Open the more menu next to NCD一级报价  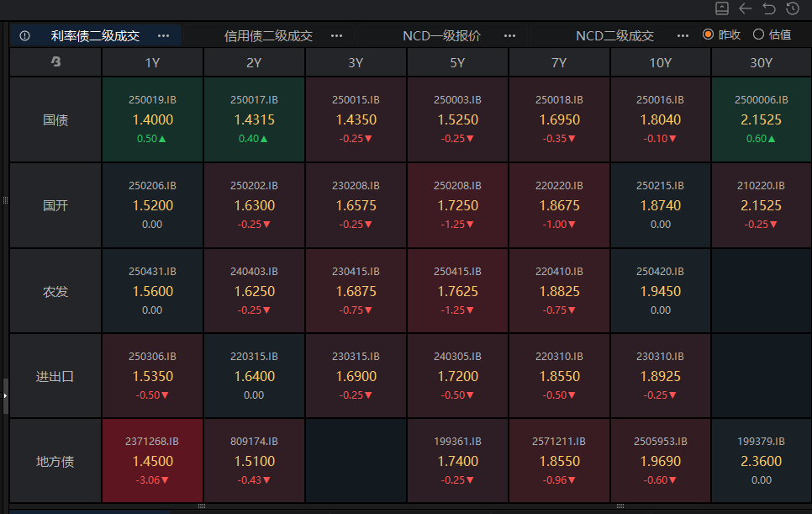509,36
